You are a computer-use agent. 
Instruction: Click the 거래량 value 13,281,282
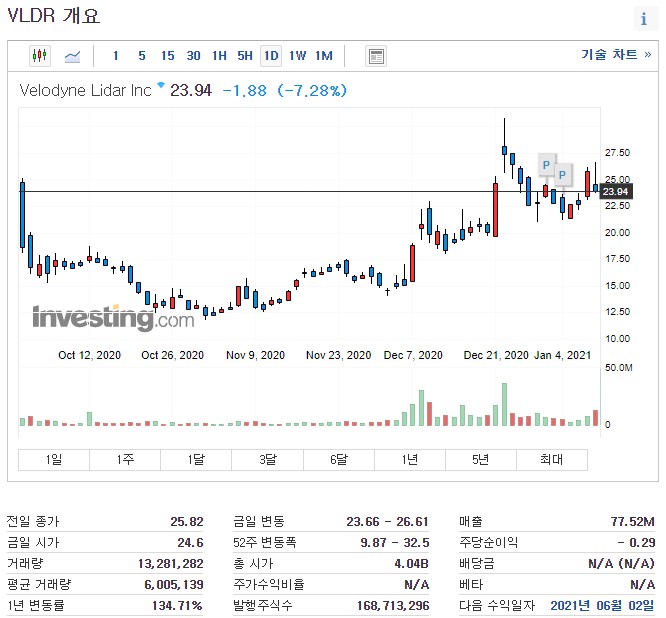(171, 564)
